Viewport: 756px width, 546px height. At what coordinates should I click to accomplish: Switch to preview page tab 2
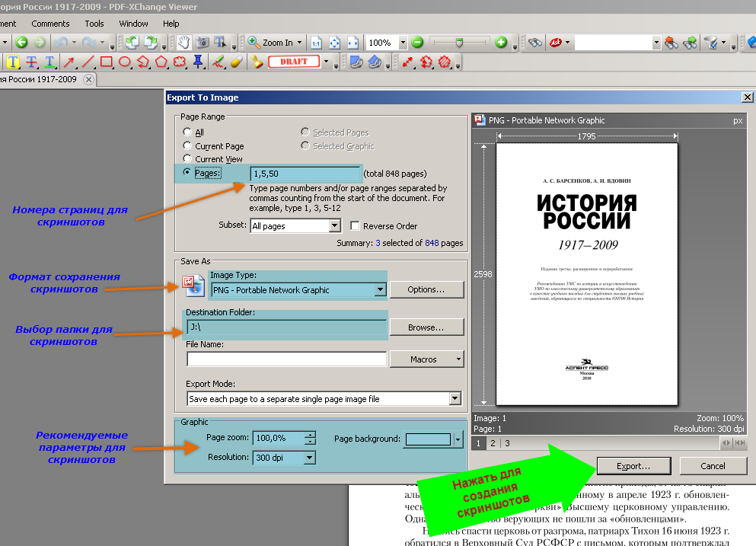493,442
